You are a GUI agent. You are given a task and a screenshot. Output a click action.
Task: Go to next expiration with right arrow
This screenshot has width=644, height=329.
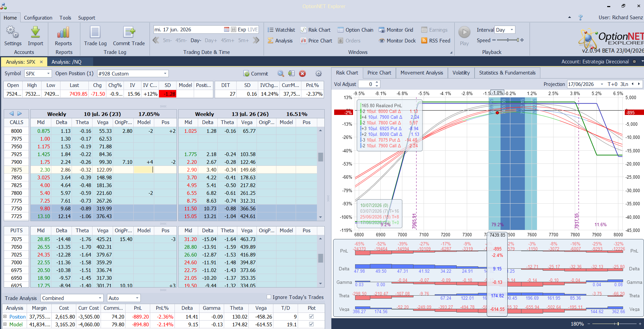(x=20, y=114)
